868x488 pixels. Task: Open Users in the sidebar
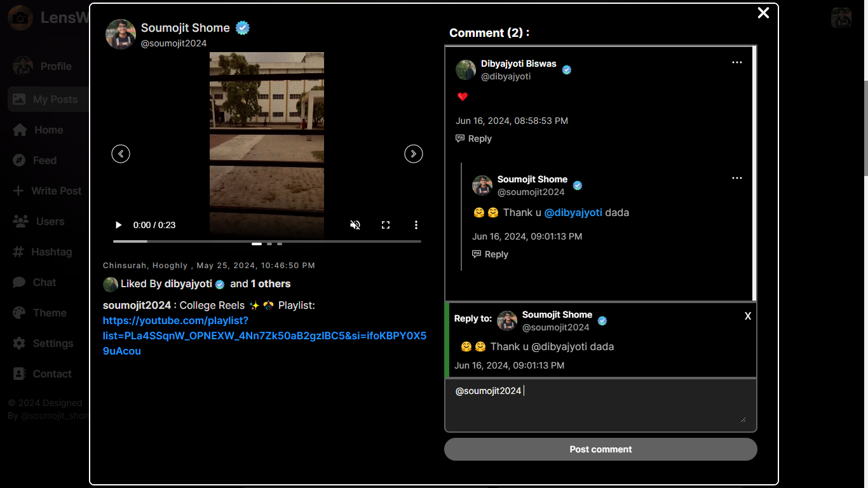48,221
